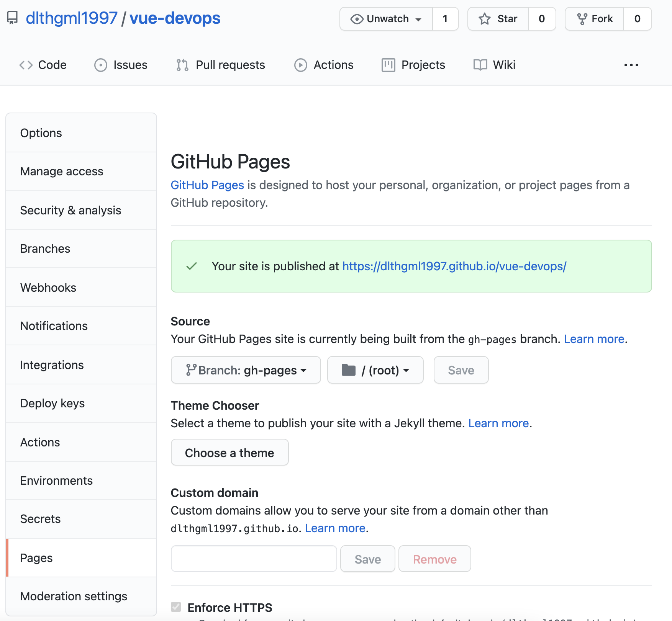672x621 pixels.
Task: Click the vue-devops repository link
Action: (175, 18)
